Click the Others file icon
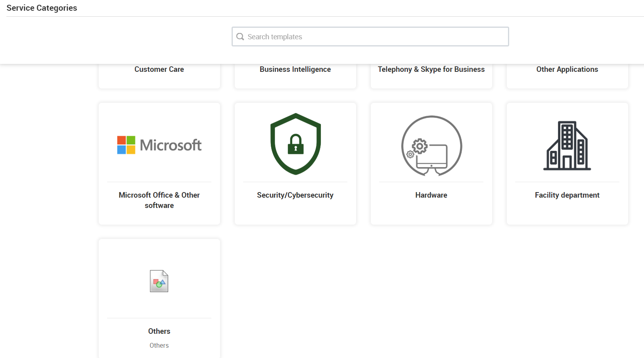Viewport: 644px width, 358px height. [159, 281]
